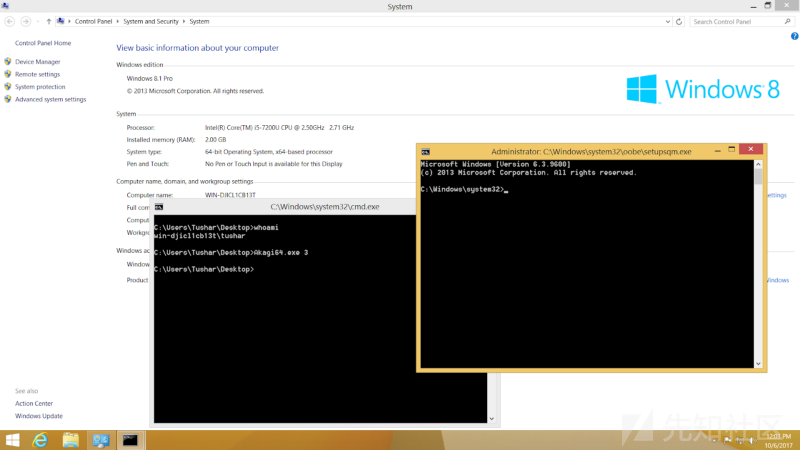Viewport: 800px width, 450px height.
Task: Click the search magnifier icon
Action: [x=787, y=21]
